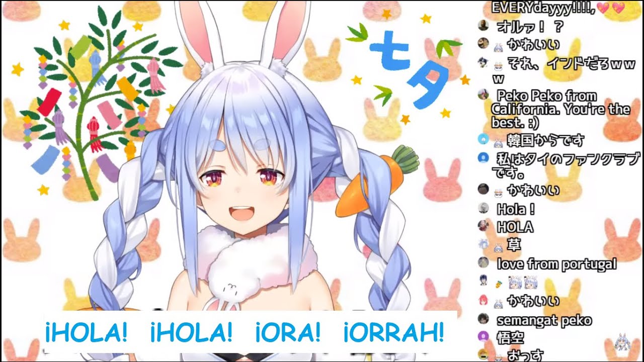Click the avatar beside '韓国からです'

click(483, 139)
